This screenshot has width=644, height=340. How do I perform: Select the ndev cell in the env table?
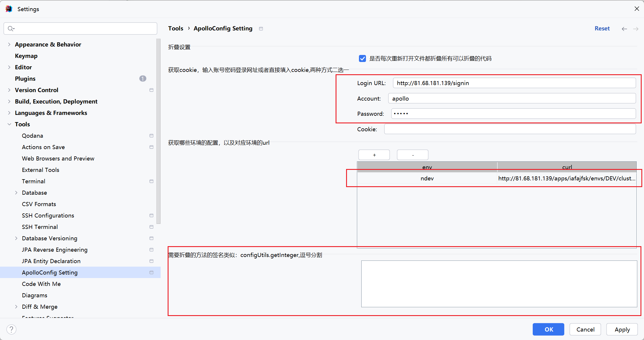[x=427, y=178]
